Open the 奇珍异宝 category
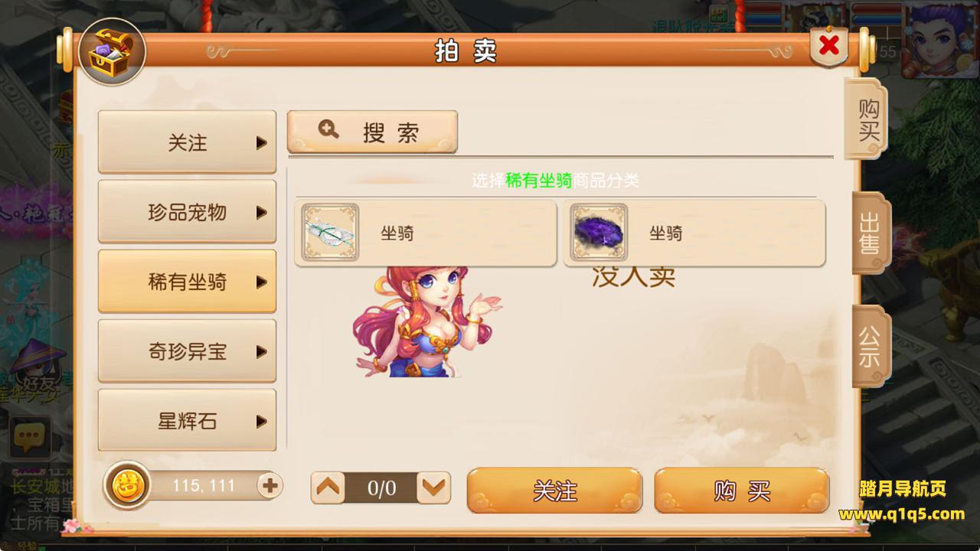 [187, 351]
